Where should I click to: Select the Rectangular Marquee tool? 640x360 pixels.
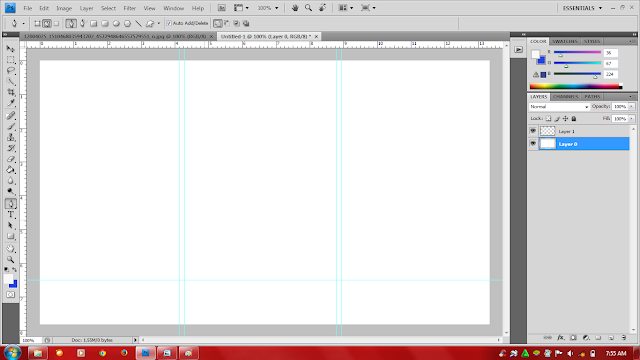(x=11, y=60)
